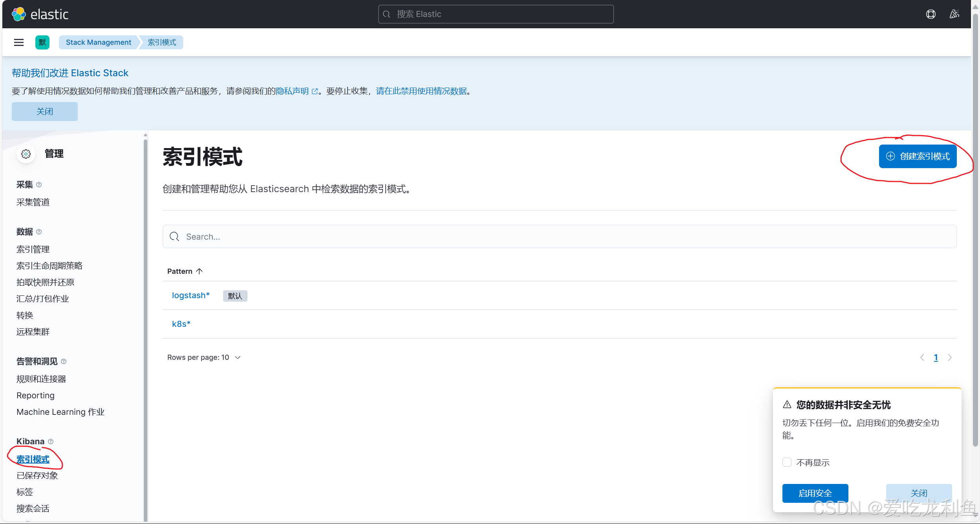The image size is (980, 524).
Task: Open the logstash* index pattern
Action: point(191,295)
